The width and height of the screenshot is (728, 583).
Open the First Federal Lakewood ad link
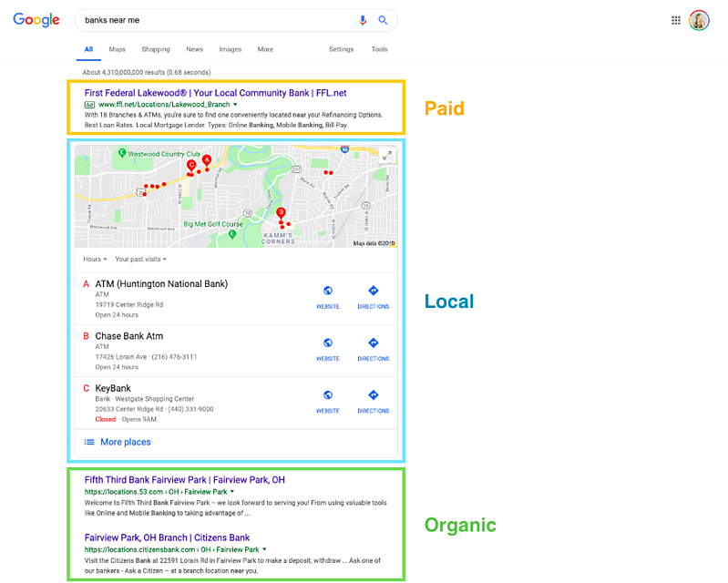[x=215, y=93]
